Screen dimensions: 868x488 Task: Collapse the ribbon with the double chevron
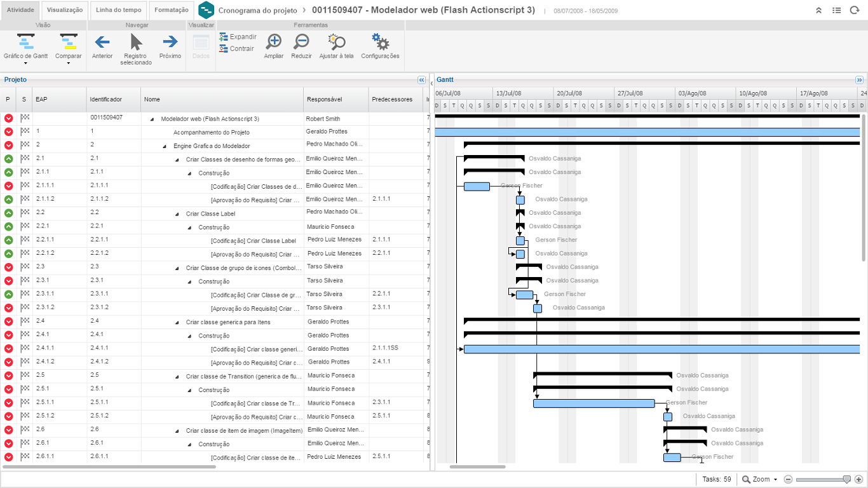819,11
